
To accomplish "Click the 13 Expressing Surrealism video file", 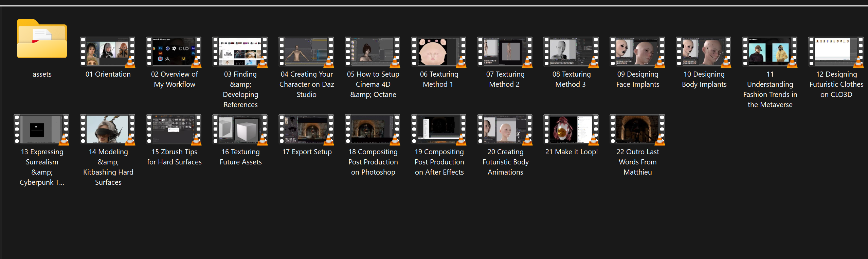I will pyautogui.click(x=41, y=129).
